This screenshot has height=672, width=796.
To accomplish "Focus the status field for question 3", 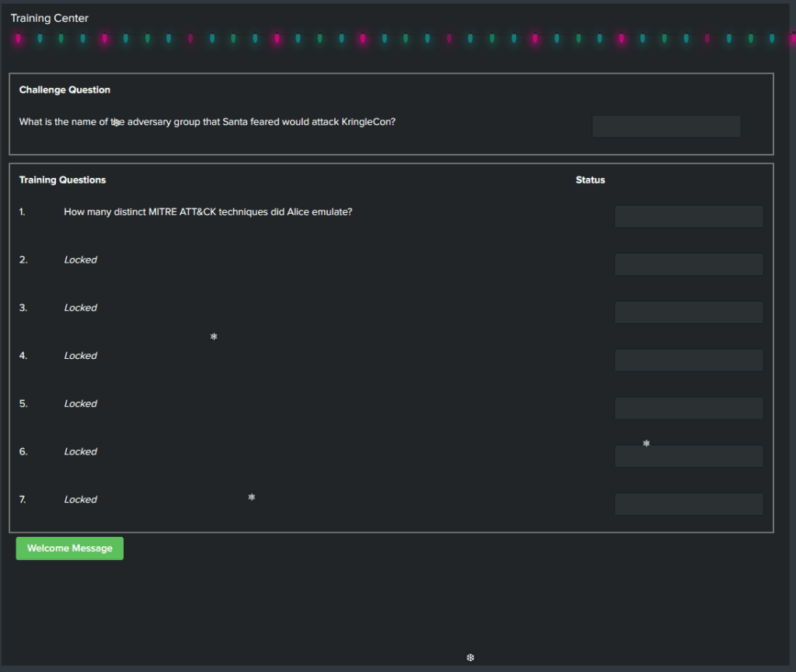I will (689, 312).
